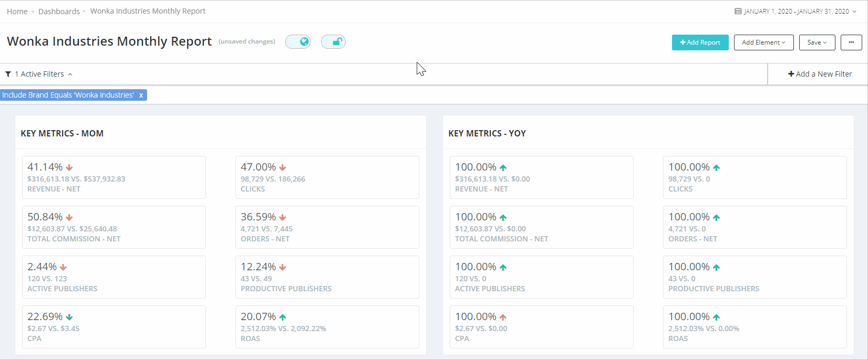Click the Wonka Industries Monthly Report title

click(x=109, y=41)
